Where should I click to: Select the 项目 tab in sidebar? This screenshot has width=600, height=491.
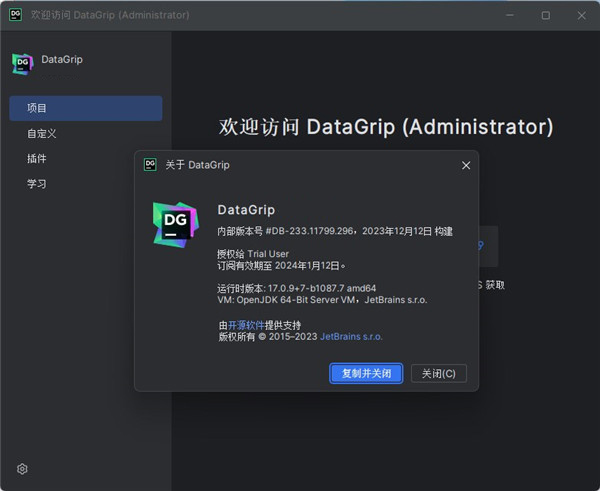pyautogui.click(x=86, y=108)
